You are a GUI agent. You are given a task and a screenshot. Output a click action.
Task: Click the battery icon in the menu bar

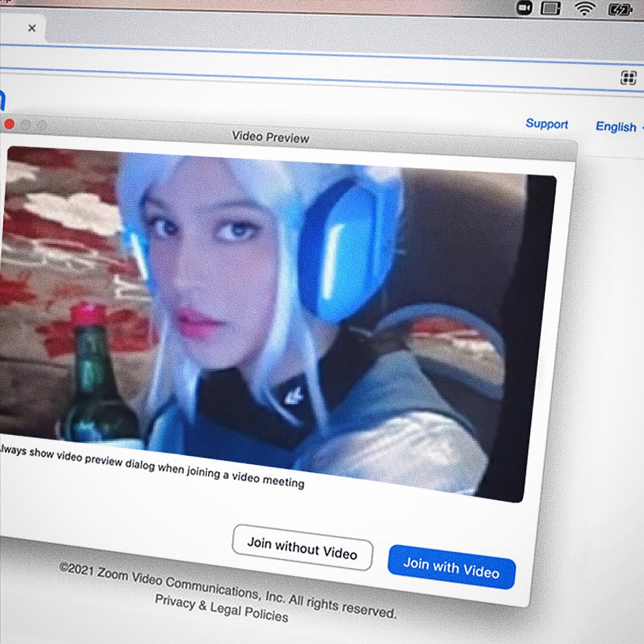[621, 9]
